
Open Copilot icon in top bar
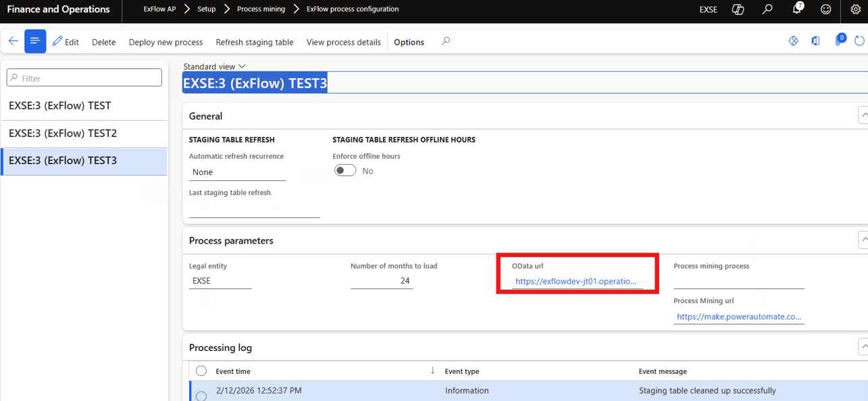click(738, 9)
